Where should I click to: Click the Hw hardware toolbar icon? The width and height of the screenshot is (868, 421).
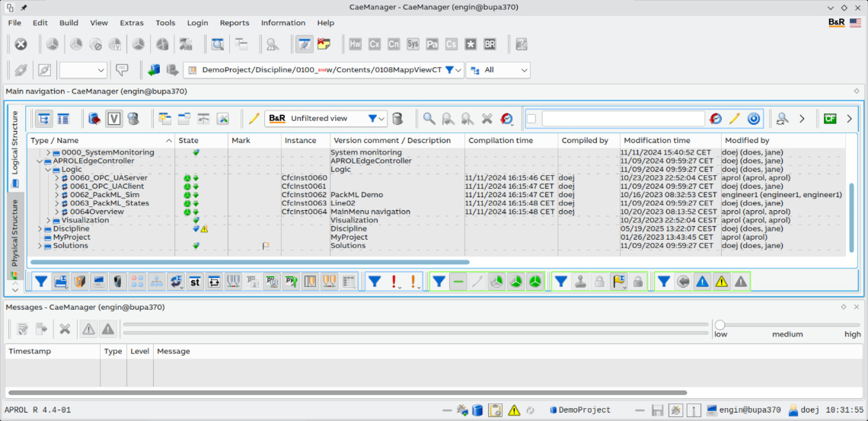coord(356,44)
